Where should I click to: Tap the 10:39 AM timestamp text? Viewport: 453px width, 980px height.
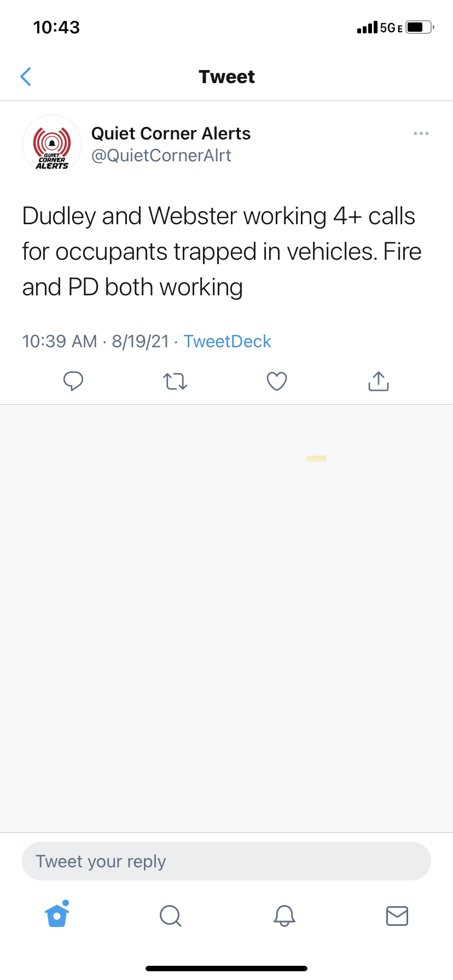60,341
